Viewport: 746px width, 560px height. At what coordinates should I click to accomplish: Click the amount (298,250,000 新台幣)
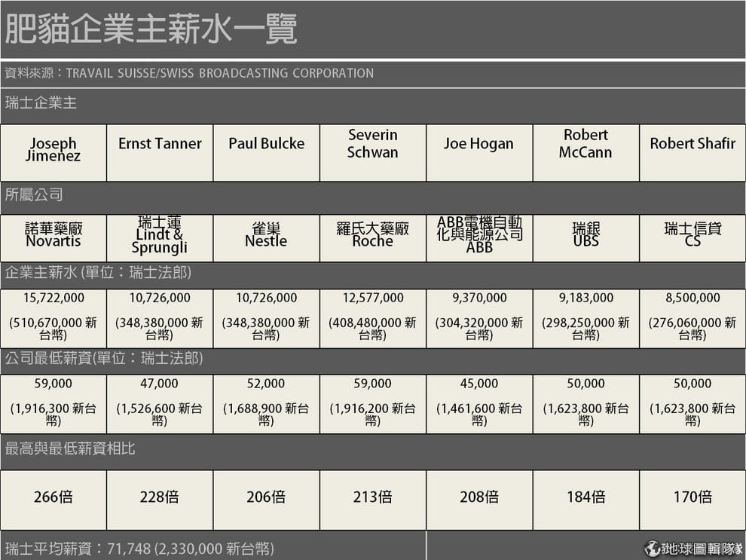coord(586,329)
